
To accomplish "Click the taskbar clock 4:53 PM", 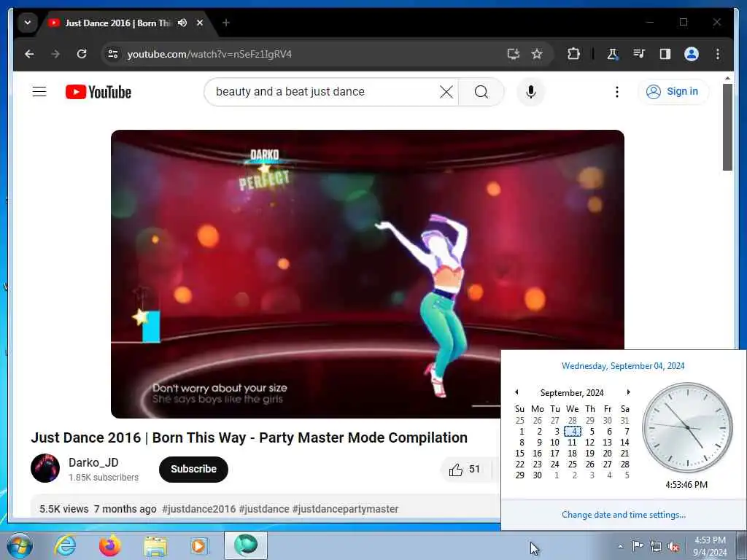I will tap(710, 546).
